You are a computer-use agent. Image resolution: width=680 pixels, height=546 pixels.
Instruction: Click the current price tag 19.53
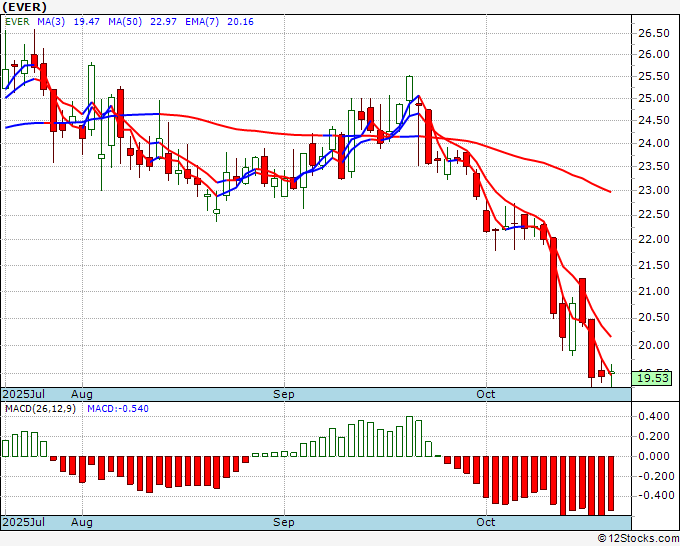[x=653, y=378]
